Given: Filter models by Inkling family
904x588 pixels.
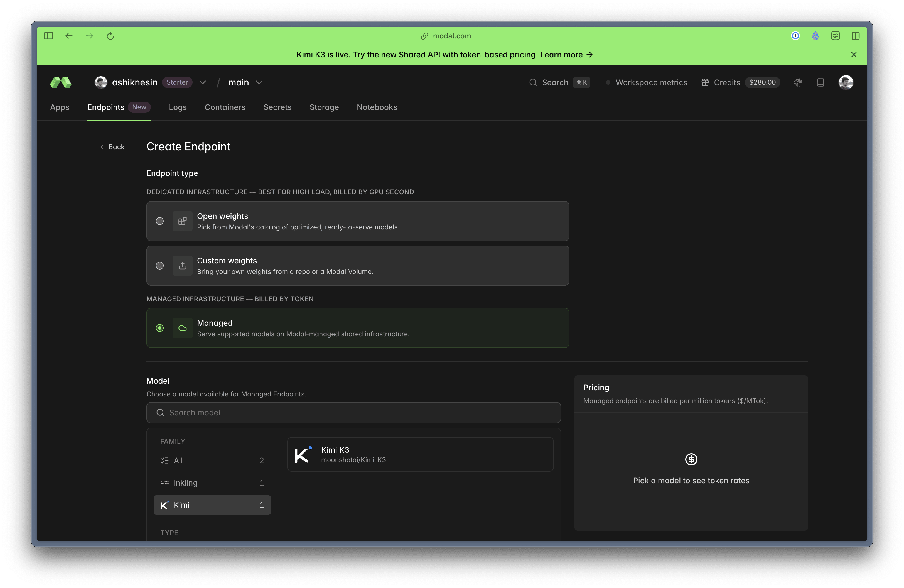Looking at the screenshot, I should point(212,483).
